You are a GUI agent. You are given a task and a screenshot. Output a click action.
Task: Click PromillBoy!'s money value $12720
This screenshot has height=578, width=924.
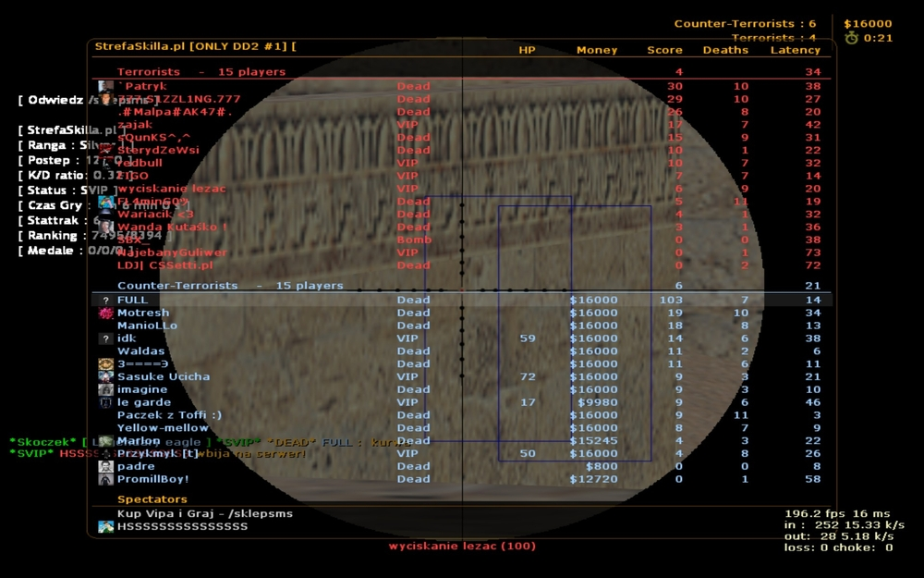(x=593, y=479)
